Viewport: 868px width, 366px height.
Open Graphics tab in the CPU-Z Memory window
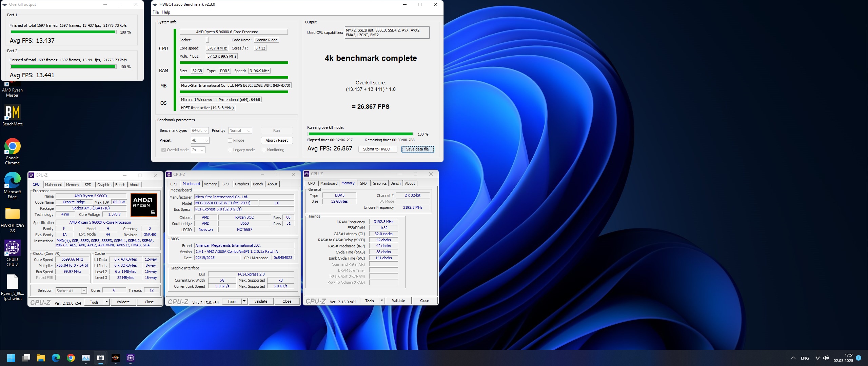[x=379, y=183]
